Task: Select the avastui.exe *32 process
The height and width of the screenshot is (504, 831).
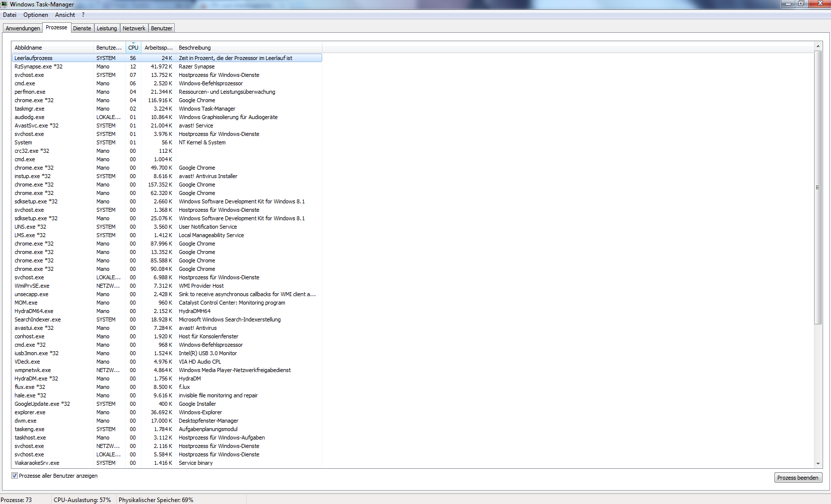Action: (x=167, y=328)
